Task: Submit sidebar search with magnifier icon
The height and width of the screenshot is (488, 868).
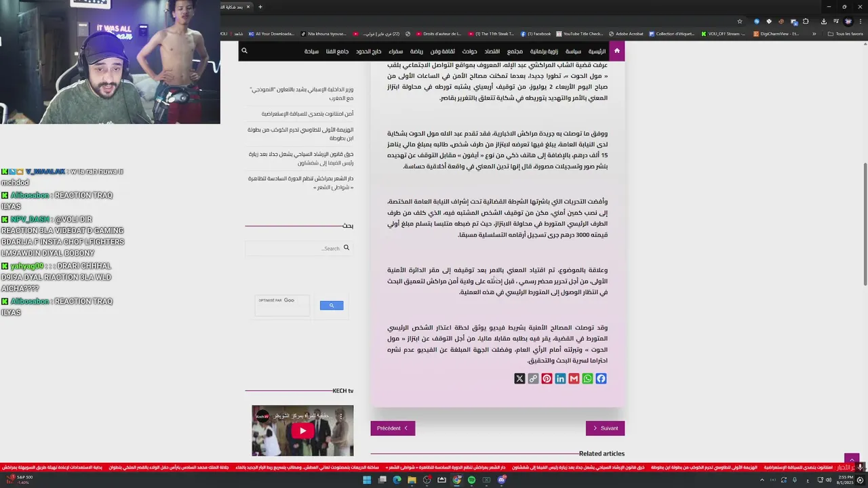Action: tap(346, 248)
